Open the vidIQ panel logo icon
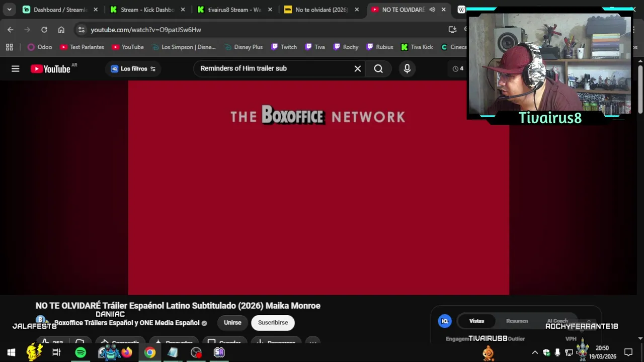Screen dimensions: 644x362 point(445,321)
